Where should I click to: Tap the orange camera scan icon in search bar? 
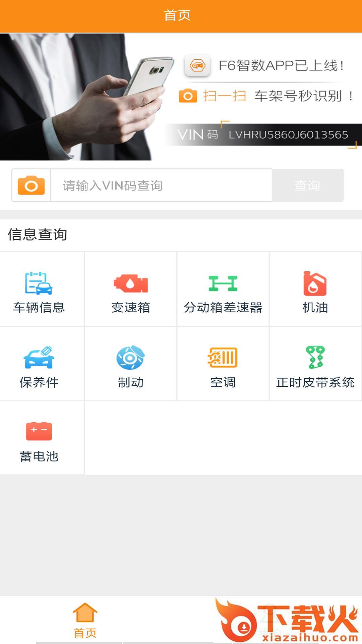click(x=31, y=185)
